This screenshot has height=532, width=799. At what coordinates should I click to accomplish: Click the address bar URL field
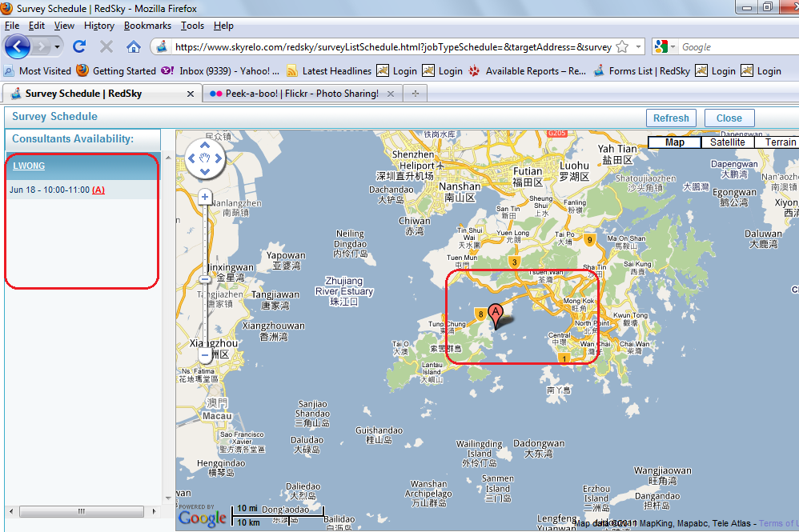pyautogui.click(x=392, y=47)
